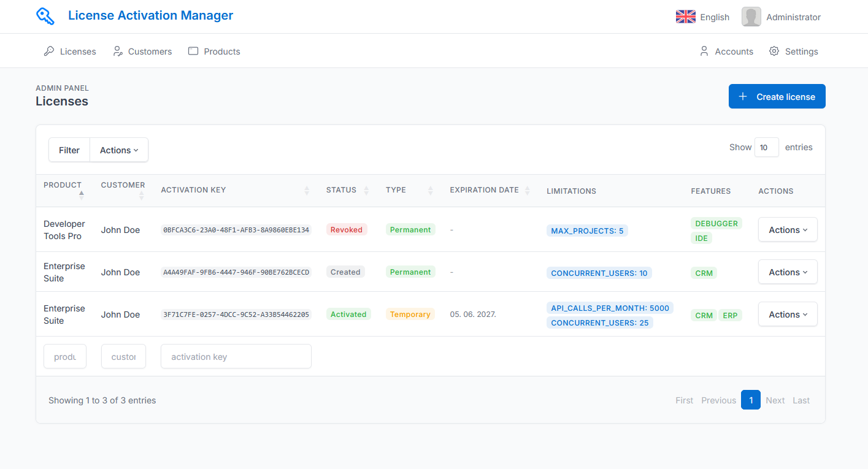Sort by Activation Key column arrows
This screenshot has width=868, height=469.
[307, 191]
